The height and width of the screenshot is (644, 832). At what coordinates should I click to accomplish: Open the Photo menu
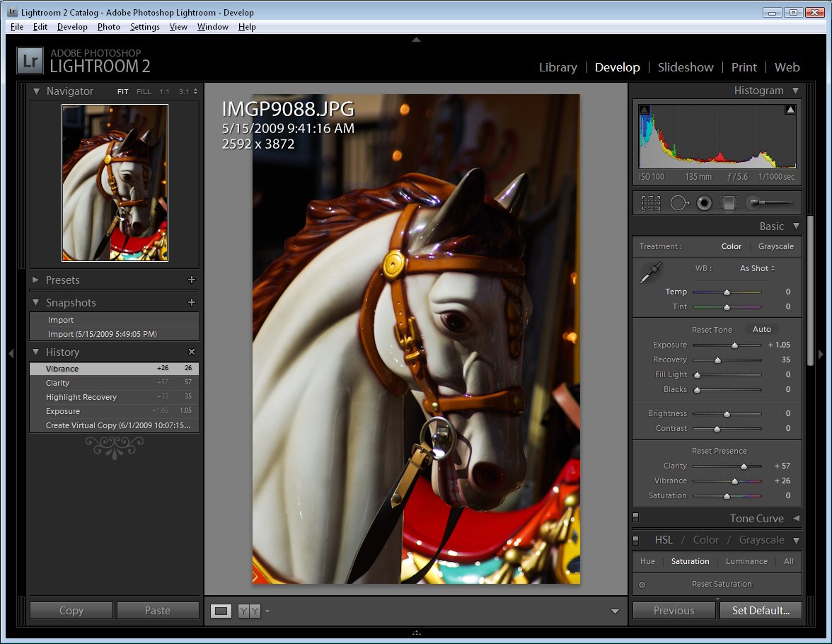tap(109, 27)
